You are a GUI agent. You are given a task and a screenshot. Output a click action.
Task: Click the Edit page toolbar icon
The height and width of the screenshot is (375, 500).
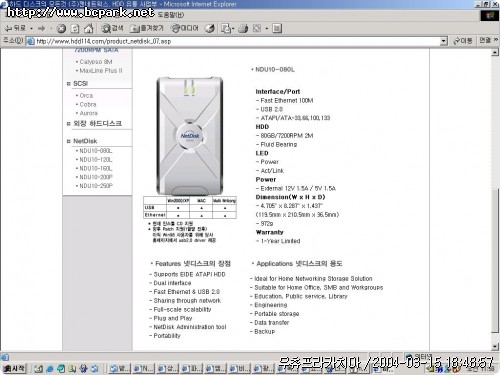pos(257,29)
